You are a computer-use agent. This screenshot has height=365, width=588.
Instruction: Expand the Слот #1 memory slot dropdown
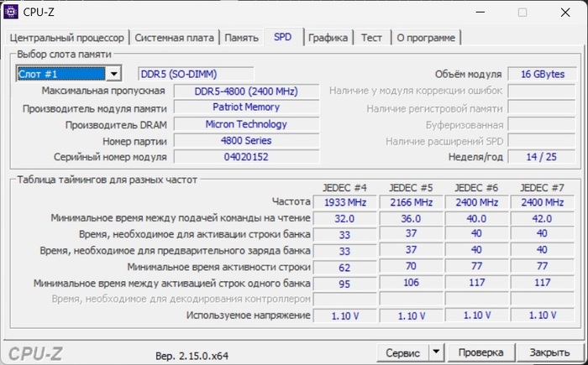(x=114, y=74)
